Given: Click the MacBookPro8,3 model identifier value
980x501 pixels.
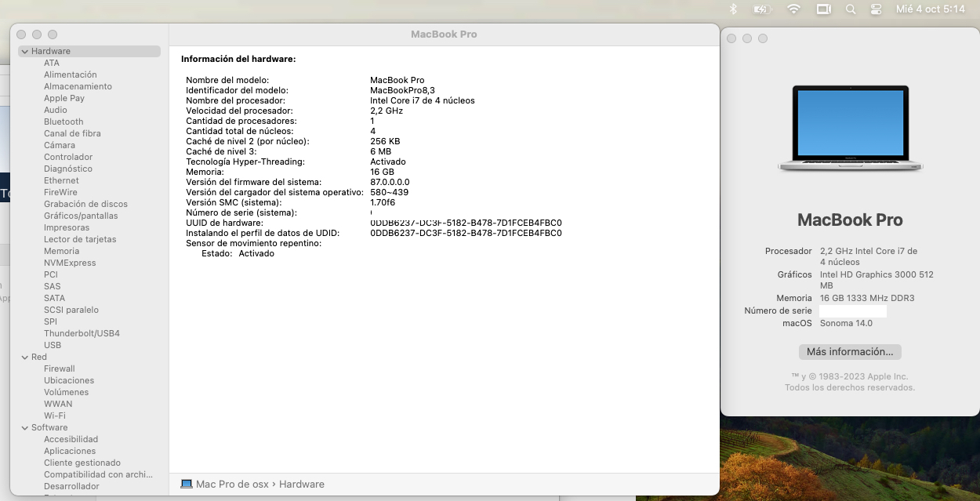Looking at the screenshot, I should (x=402, y=90).
